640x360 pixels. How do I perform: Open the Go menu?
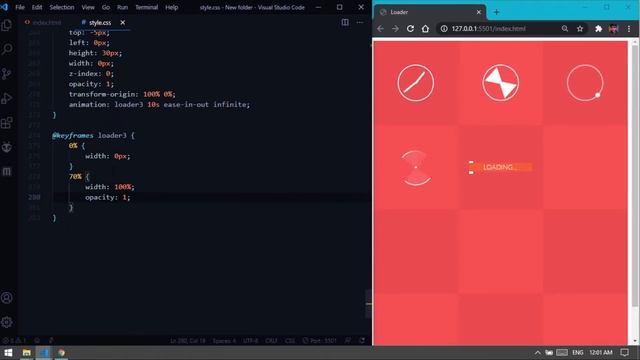(x=106, y=7)
